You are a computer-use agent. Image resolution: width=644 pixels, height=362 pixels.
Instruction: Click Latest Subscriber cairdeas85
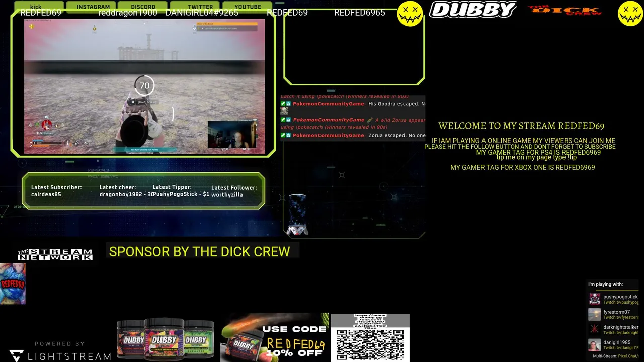click(56, 191)
